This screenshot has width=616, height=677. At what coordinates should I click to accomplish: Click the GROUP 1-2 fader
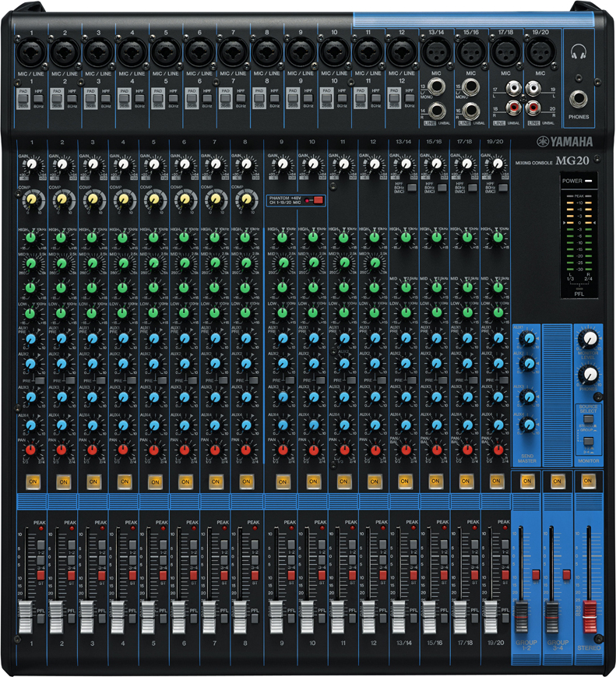point(522,616)
